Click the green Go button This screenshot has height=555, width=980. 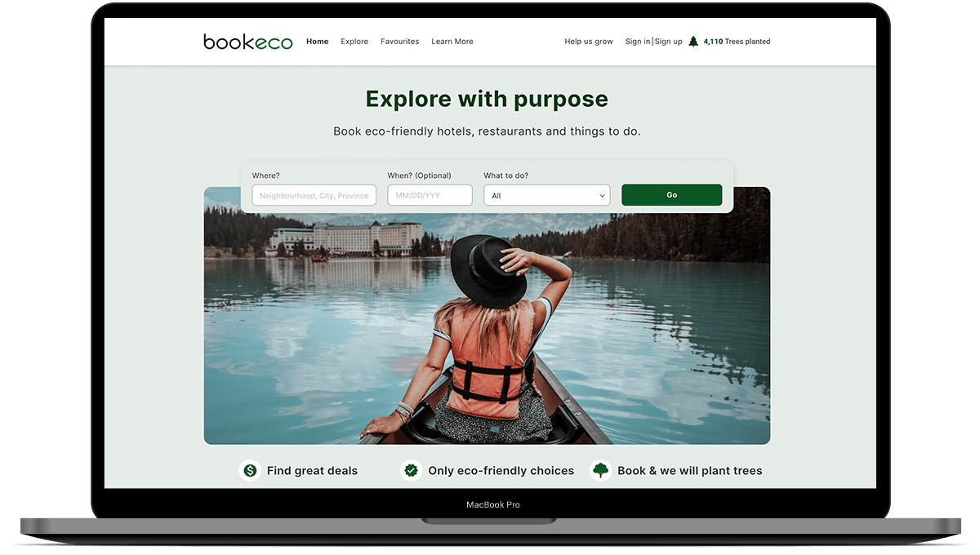[671, 195]
